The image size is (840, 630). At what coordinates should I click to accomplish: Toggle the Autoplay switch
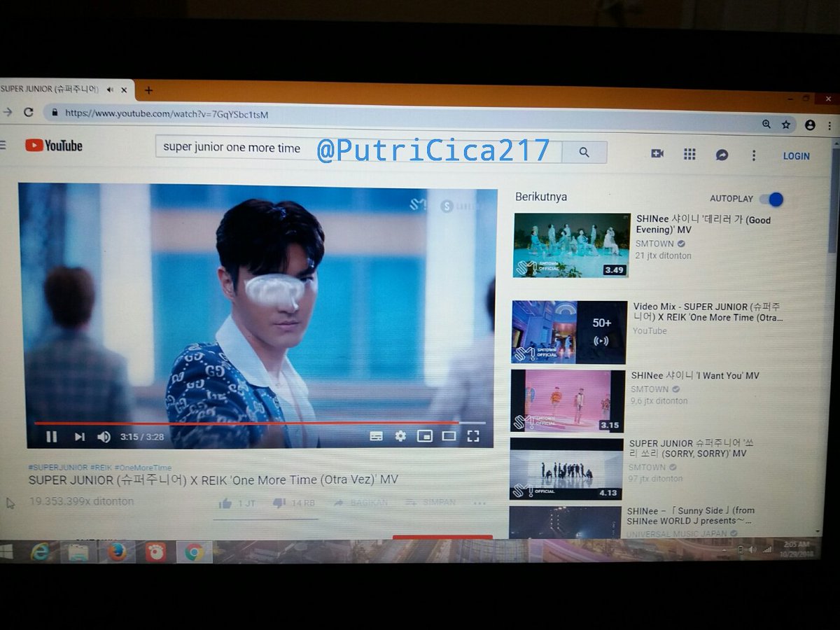coord(771,199)
